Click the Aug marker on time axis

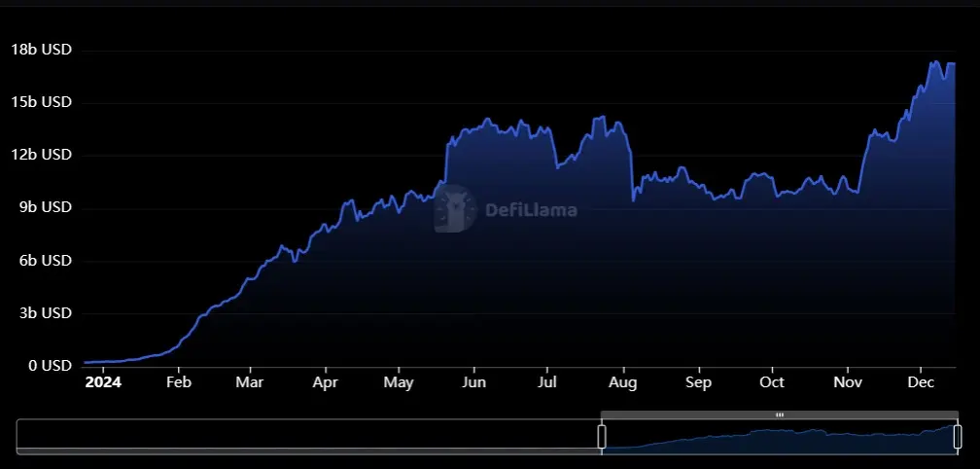click(623, 382)
